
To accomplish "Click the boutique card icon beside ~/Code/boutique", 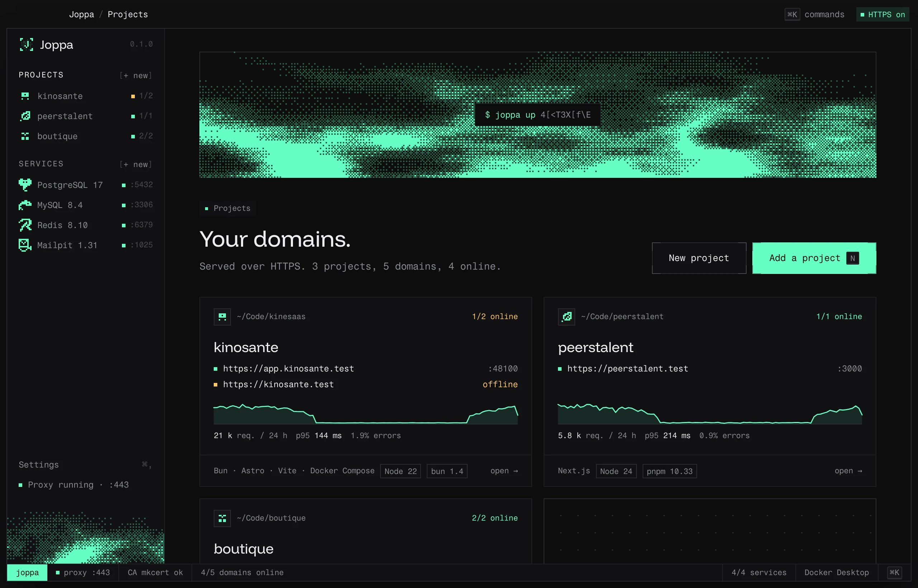I will point(222,518).
